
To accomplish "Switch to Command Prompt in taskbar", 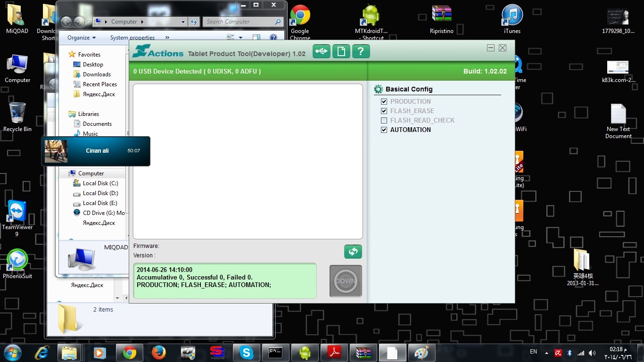I will tap(275, 353).
